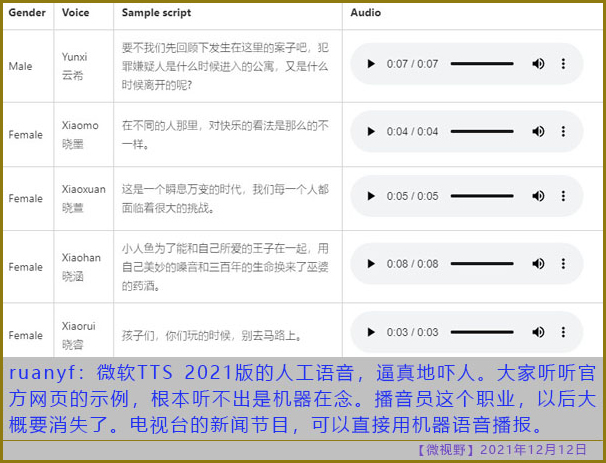Image resolution: width=606 pixels, height=463 pixels.
Task: Seek in the Xiaoxuan audio progress bar
Action: (482, 196)
